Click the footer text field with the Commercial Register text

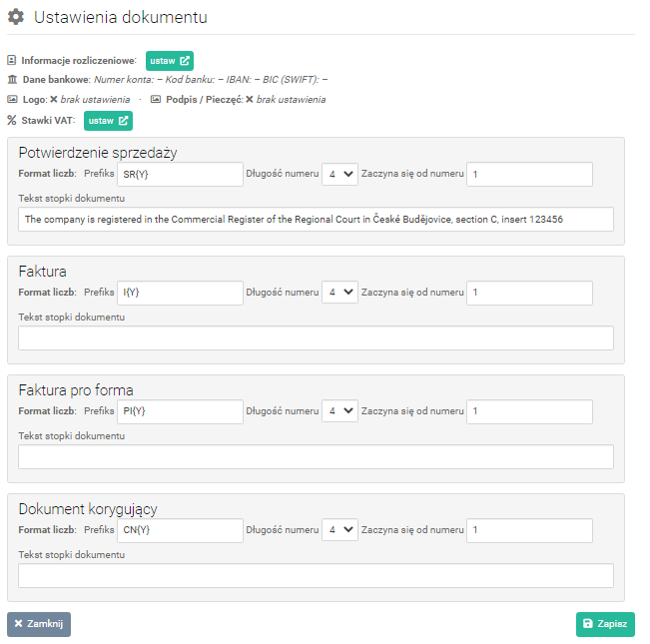(316, 220)
